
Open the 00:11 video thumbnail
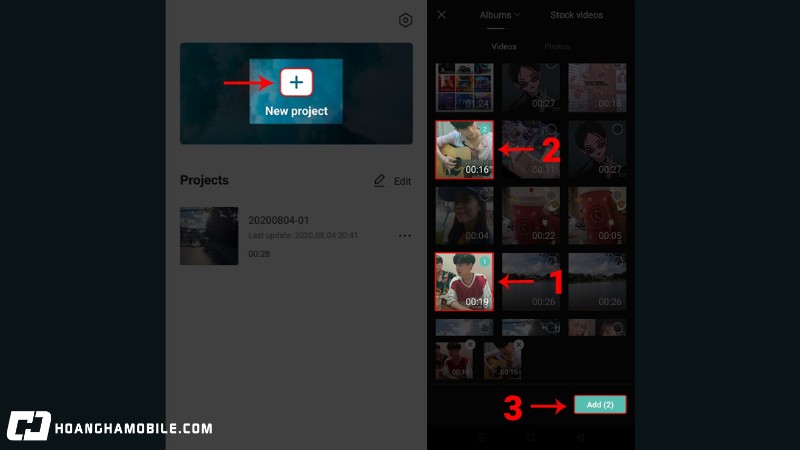pyautogui.click(x=531, y=150)
